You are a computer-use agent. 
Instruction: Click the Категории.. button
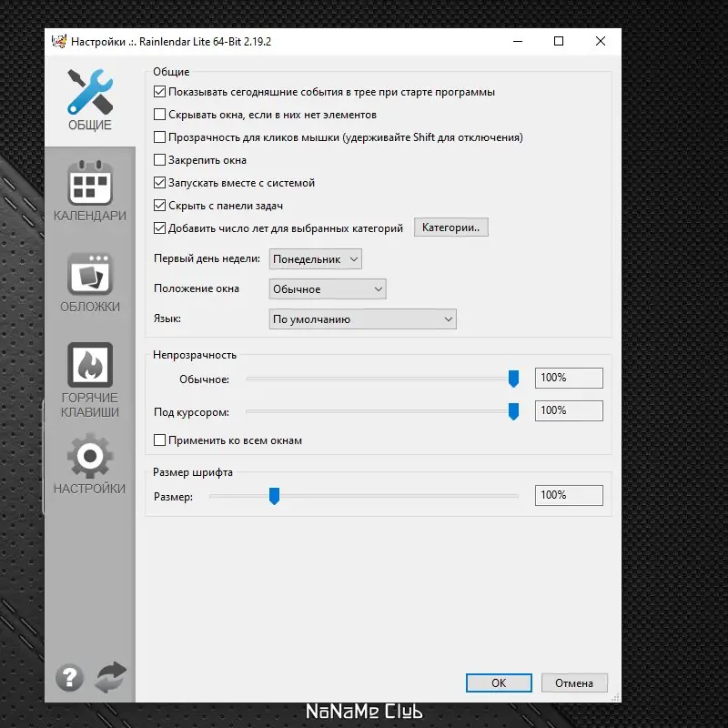coord(450,227)
